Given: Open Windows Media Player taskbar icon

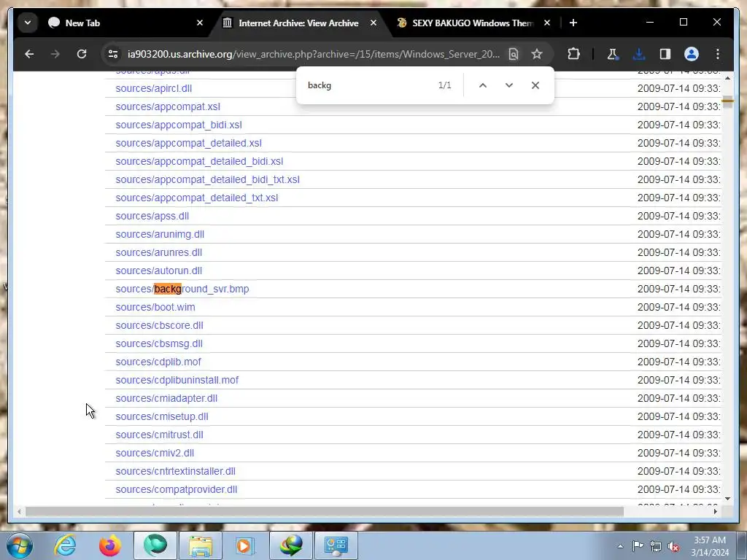Looking at the screenshot, I should pos(245,545).
